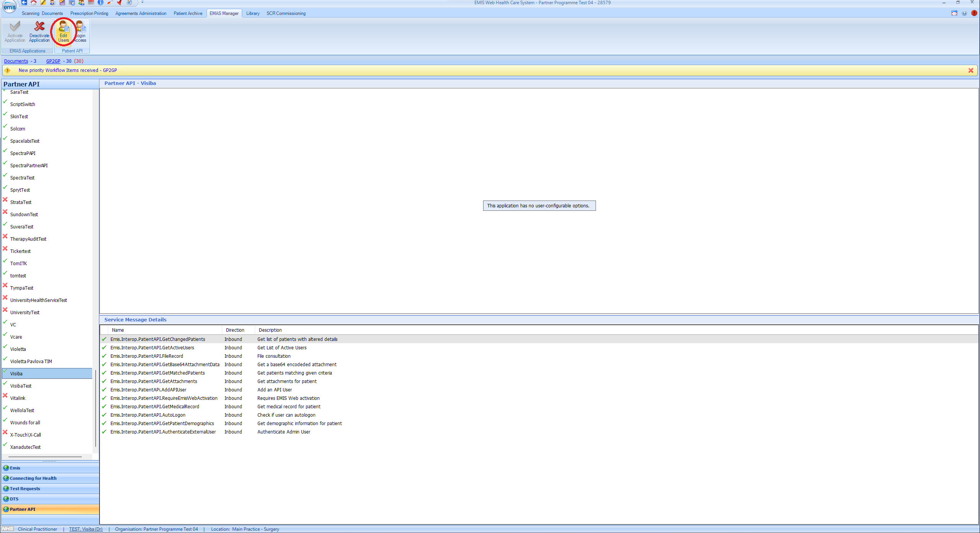
Task: Click the full-screen window icon top right
Action: (954, 13)
